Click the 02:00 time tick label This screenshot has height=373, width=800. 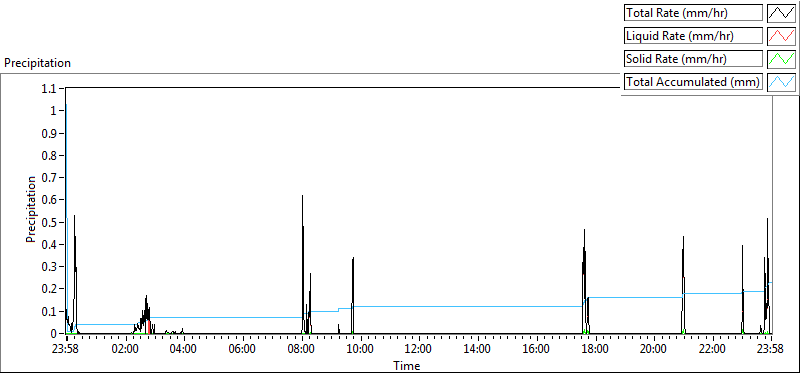125,350
